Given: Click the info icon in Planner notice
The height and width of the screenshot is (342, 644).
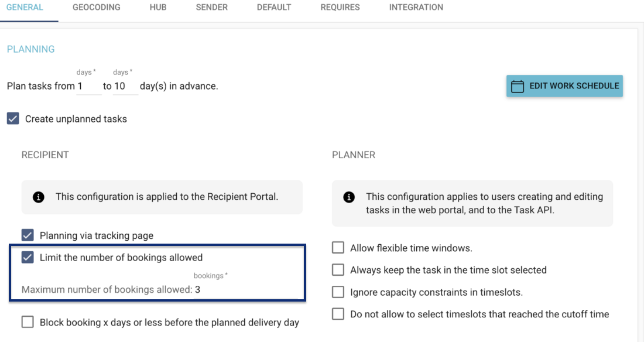Looking at the screenshot, I should [x=349, y=197].
